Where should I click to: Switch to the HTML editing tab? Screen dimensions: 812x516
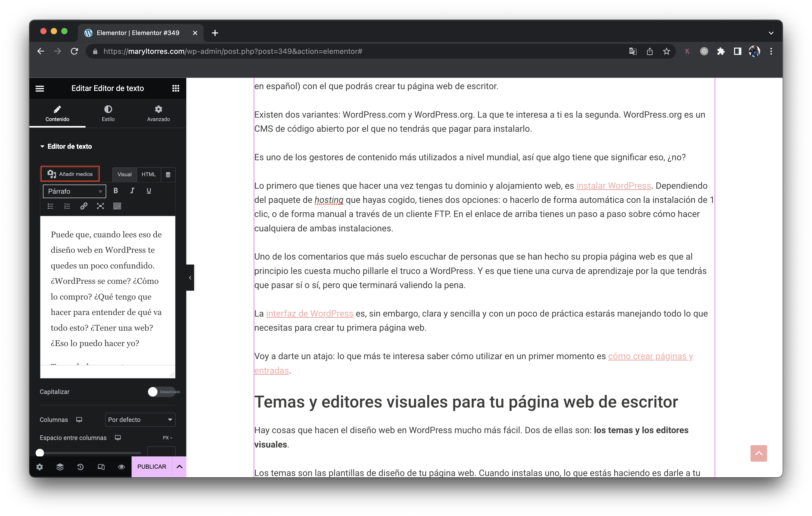(148, 174)
